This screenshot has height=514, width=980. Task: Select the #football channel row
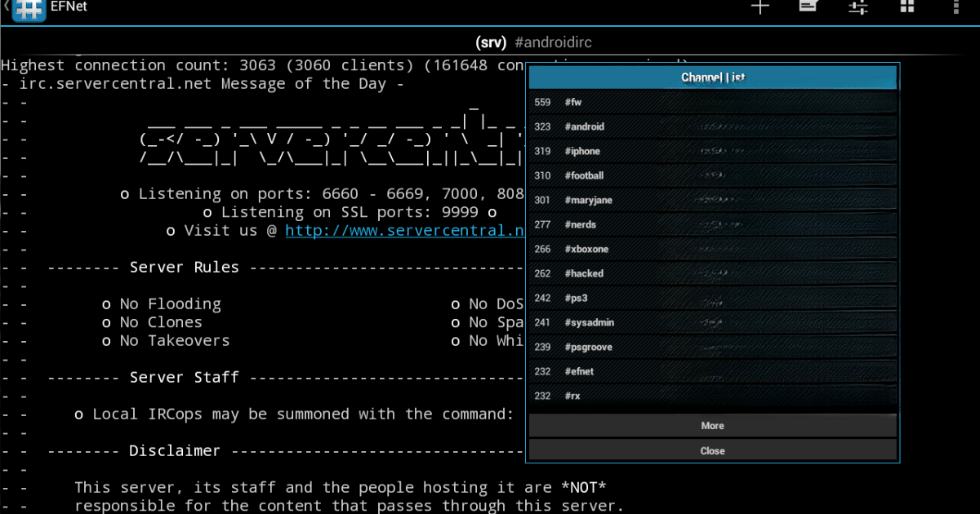712,175
